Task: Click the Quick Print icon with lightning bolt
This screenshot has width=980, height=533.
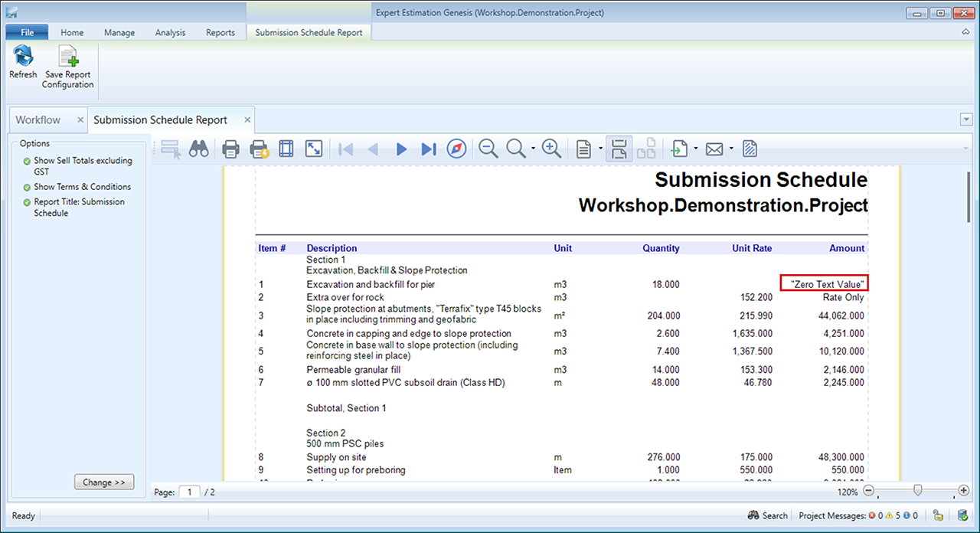Action: [x=260, y=149]
